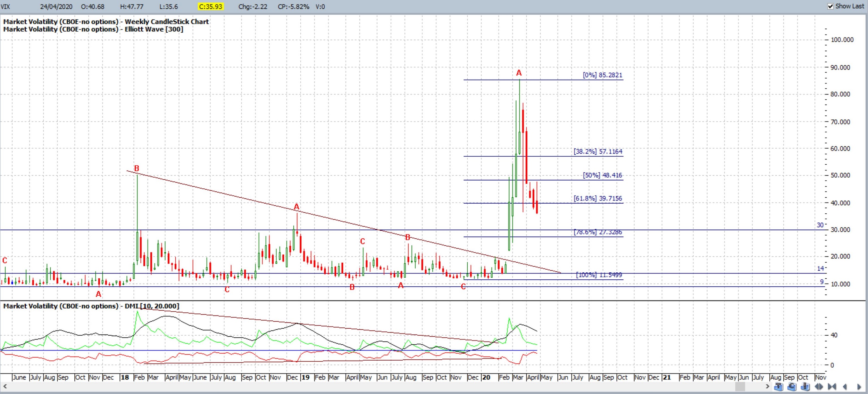868x394 pixels.
Task: Click the blue C icon in bottom toolbar
Action: pos(792,386)
